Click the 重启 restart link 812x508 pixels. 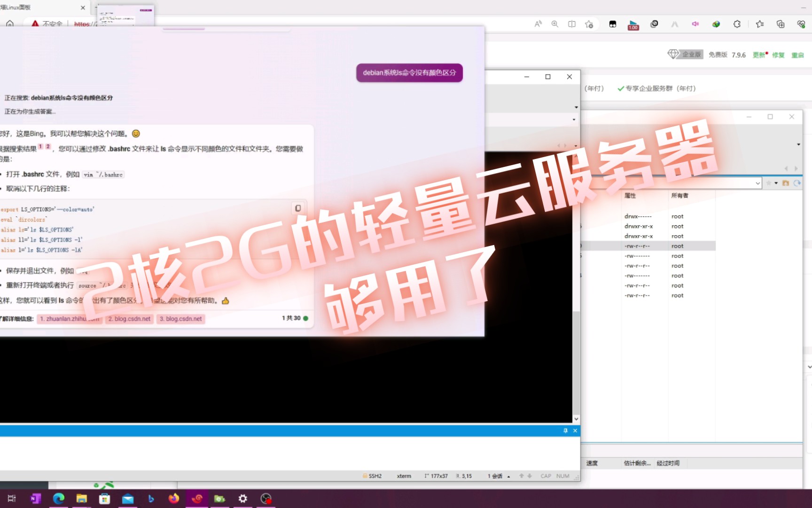pos(798,55)
